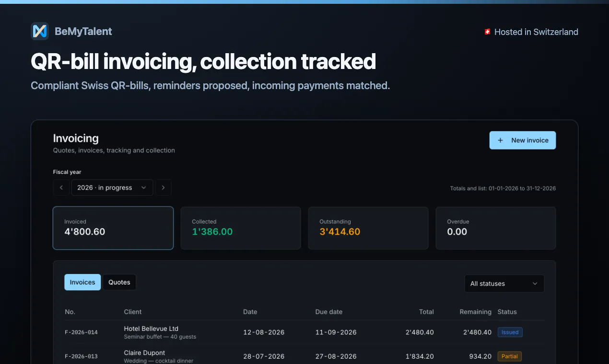
Task: Go to next fiscal year arrow
Action: (163, 188)
